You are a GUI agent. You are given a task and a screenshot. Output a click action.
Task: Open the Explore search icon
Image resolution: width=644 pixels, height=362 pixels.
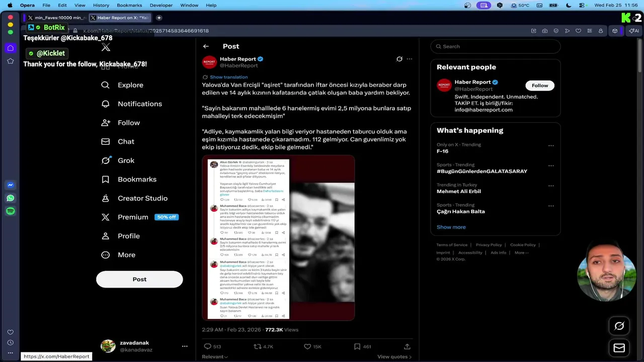(x=105, y=85)
